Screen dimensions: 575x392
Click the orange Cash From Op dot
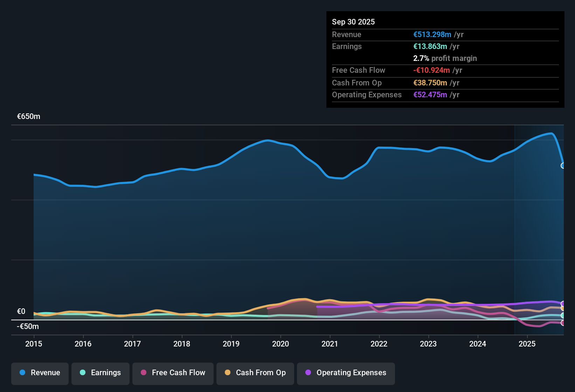click(x=228, y=373)
